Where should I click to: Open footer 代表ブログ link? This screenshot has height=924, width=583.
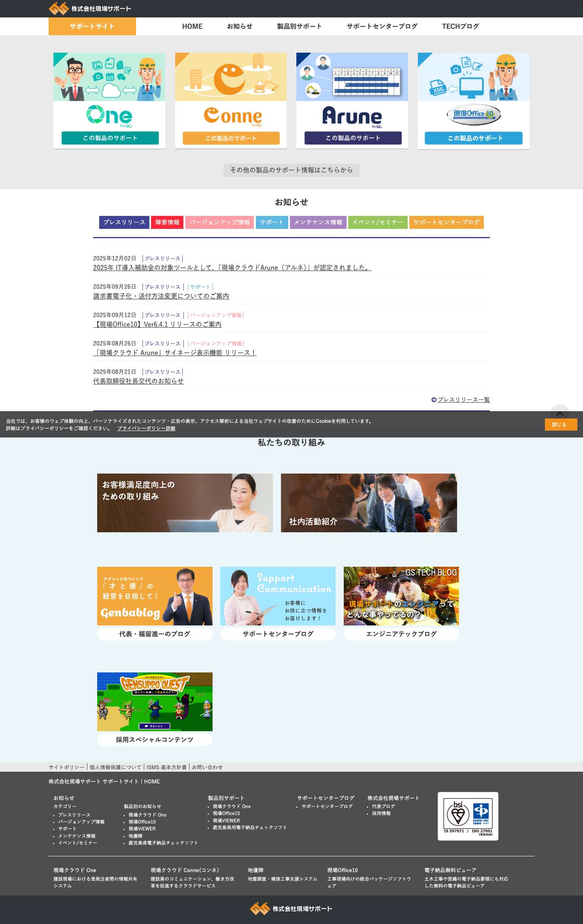(383, 807)
